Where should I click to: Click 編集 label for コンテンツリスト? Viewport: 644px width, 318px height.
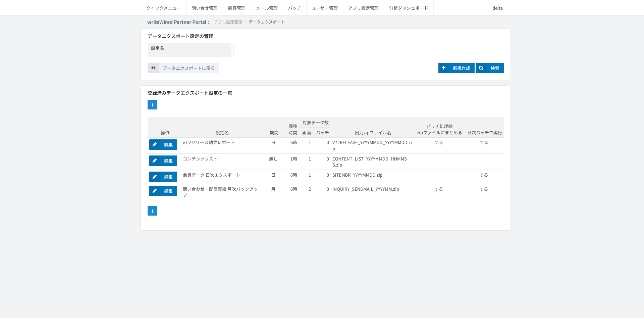(x=168, y=161)
